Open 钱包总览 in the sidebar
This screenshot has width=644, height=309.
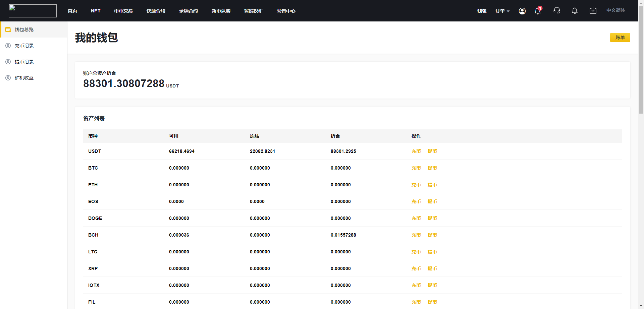(24, 29)
